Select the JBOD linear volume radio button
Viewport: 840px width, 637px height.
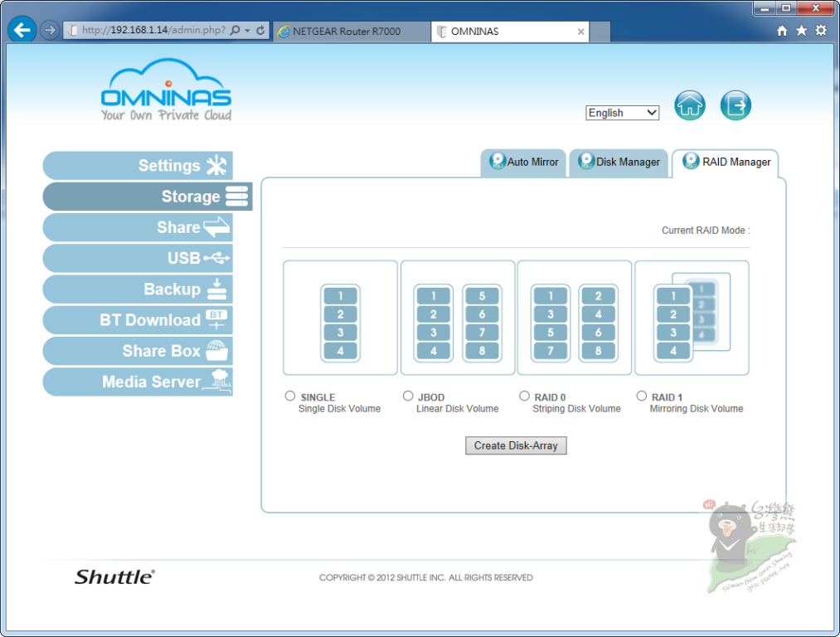point(408,396)
